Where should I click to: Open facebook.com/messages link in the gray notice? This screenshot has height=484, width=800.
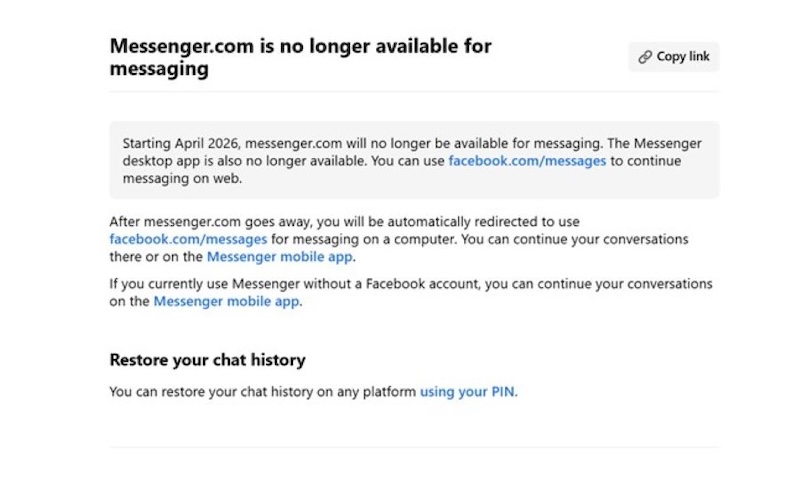pyautogui.click(x=526, y=160)
